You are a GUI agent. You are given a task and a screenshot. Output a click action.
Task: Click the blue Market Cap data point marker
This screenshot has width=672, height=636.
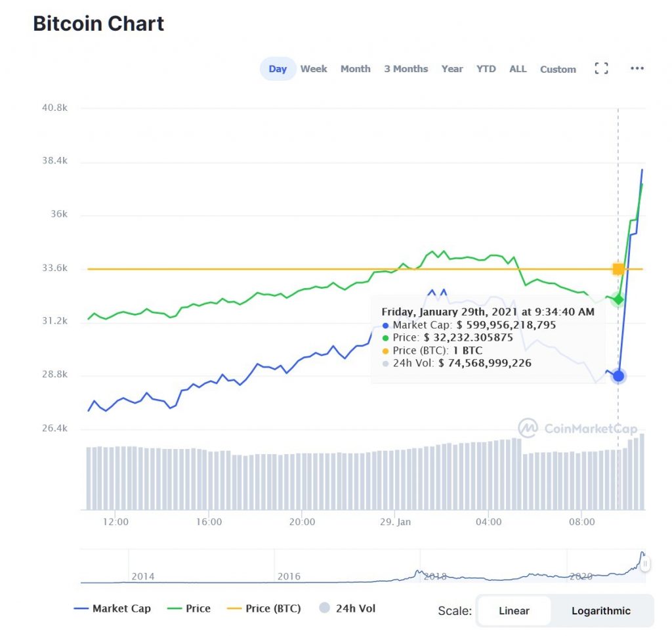pos(618,376)
